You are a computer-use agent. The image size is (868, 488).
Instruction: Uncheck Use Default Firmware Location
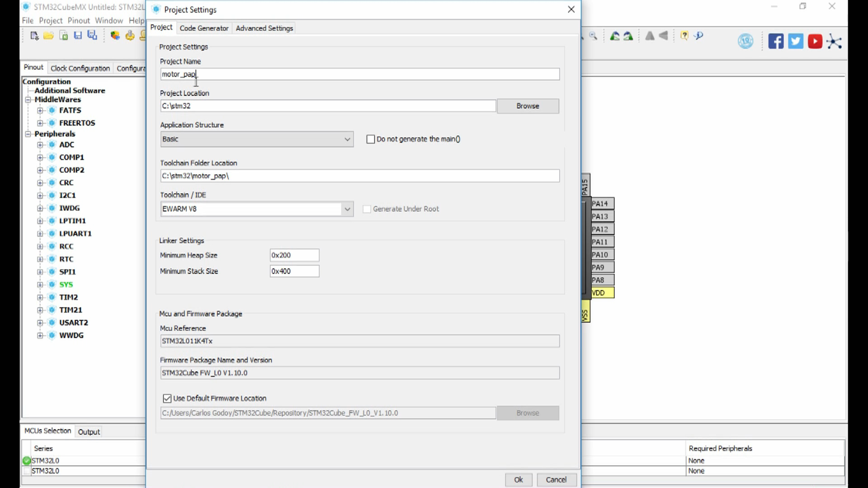click(x=167, y=399)
